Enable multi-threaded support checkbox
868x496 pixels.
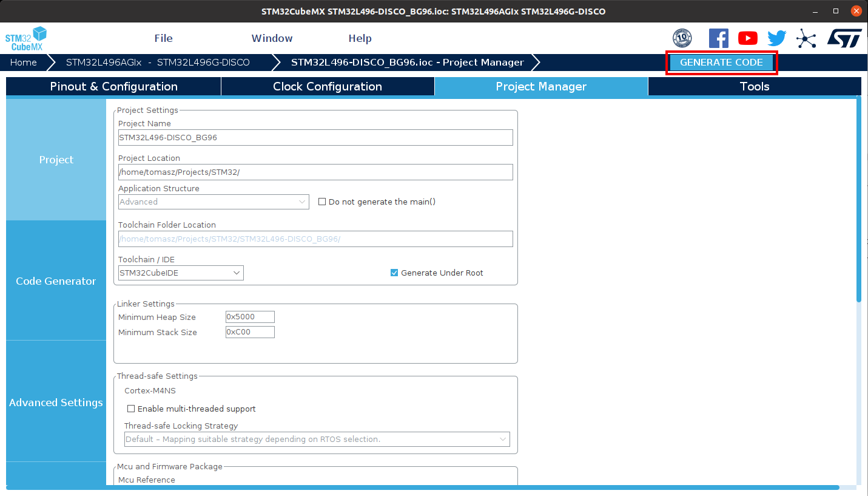click(131, 409)
